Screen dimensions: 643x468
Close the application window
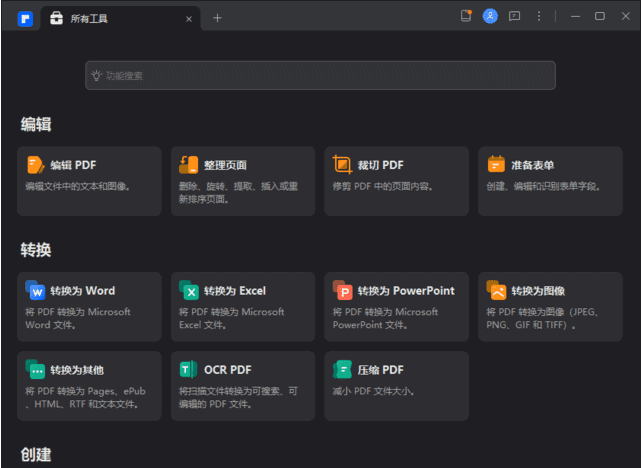click(625, 16)
